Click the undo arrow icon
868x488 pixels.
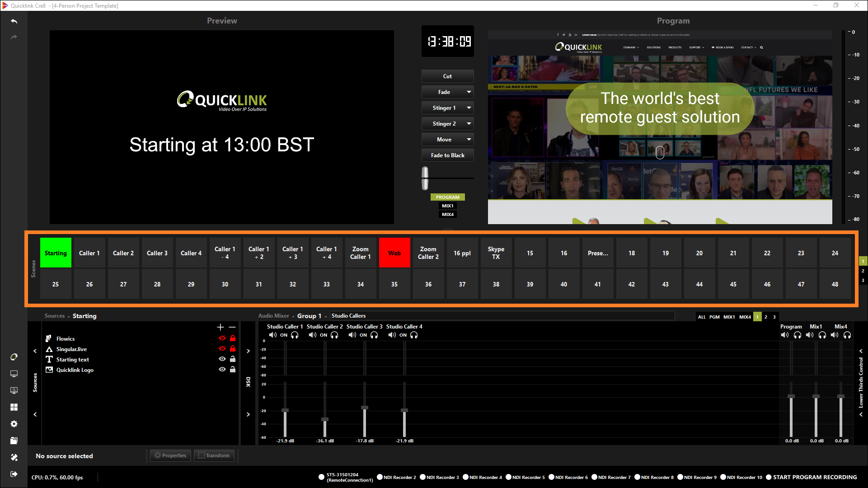coord(14,21)
